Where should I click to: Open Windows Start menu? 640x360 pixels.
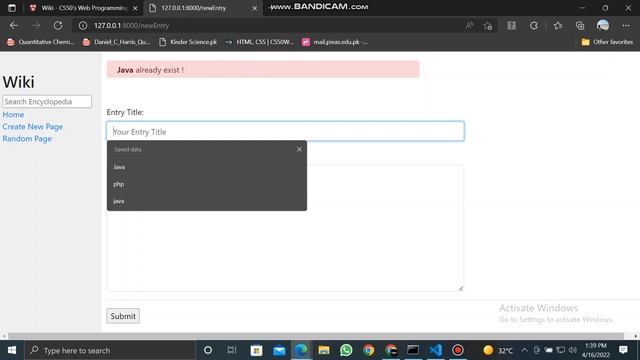[12, 350]
